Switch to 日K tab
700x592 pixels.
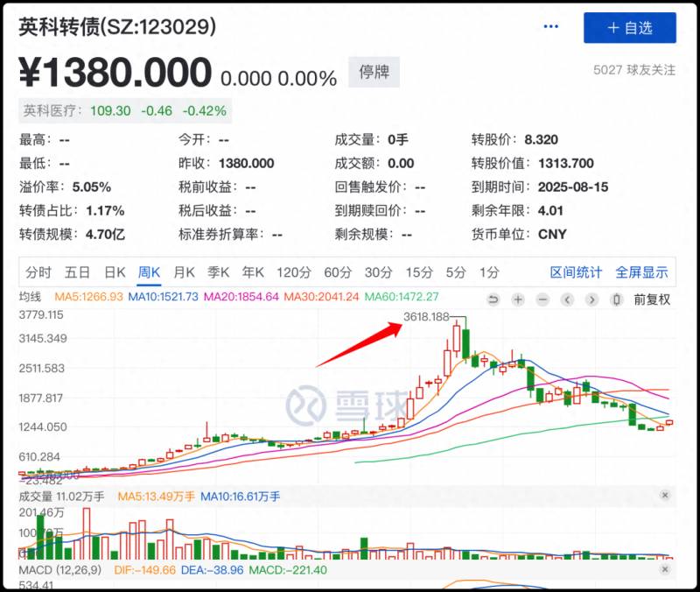115,272
